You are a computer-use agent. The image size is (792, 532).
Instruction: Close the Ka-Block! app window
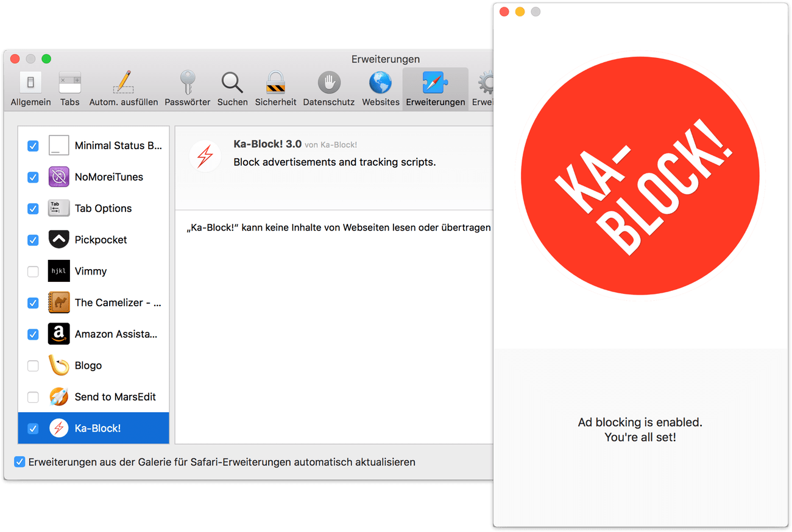click(x=504, y=12)
